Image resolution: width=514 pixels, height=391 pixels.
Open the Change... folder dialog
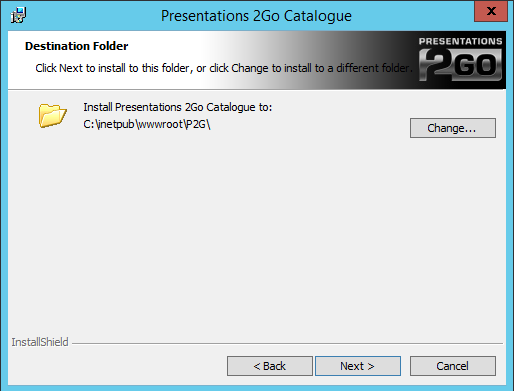tap(453, 128)
